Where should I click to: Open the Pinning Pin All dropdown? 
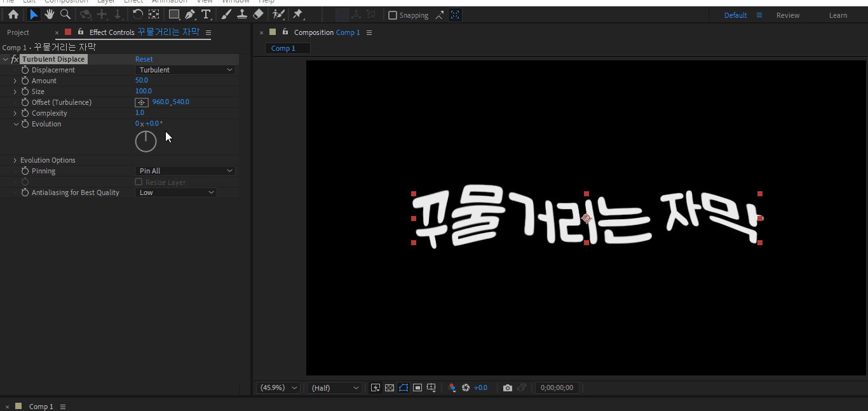[186, 171]
